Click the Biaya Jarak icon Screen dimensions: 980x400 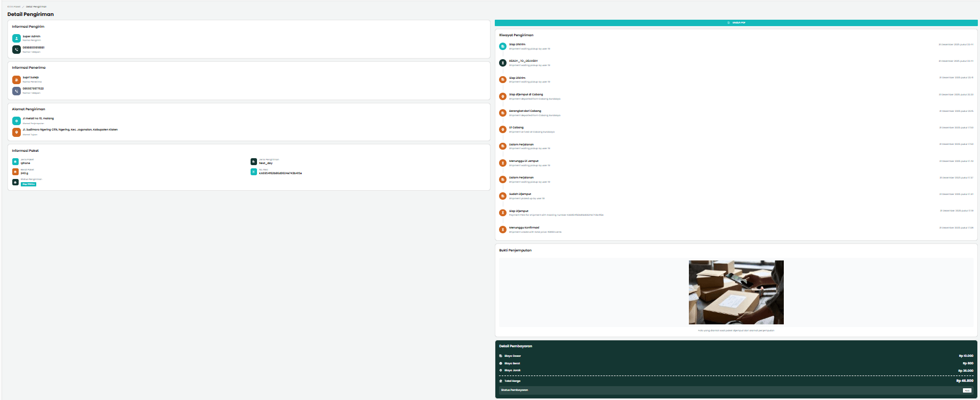coord(501,370)
